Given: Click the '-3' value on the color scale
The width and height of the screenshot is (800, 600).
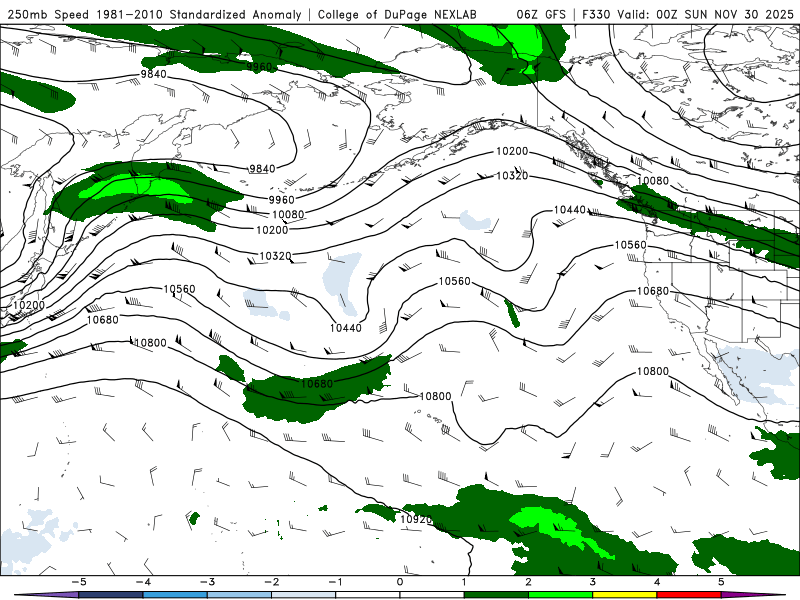Looking at the screenshot, I should pyautogui.click(x=207, y=582).
